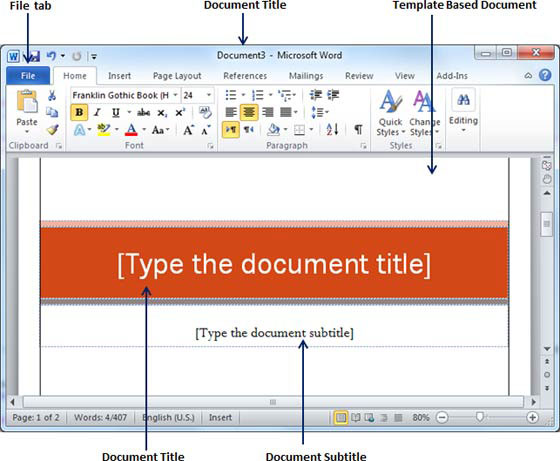Toggle Italic formatting
Image resolution: width=560 pixels, height=461 pixels.
point(97,112)
